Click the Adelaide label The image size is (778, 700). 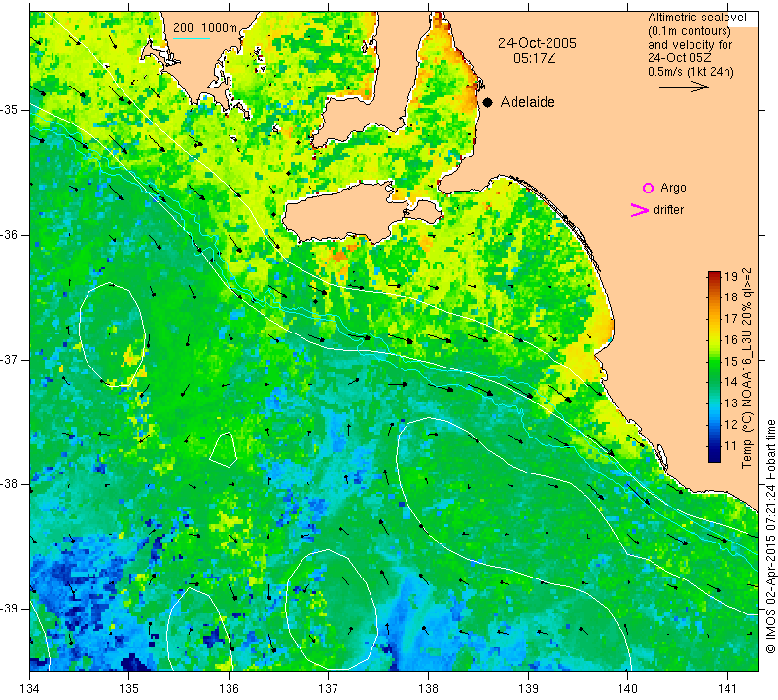[x=527, y=102]
